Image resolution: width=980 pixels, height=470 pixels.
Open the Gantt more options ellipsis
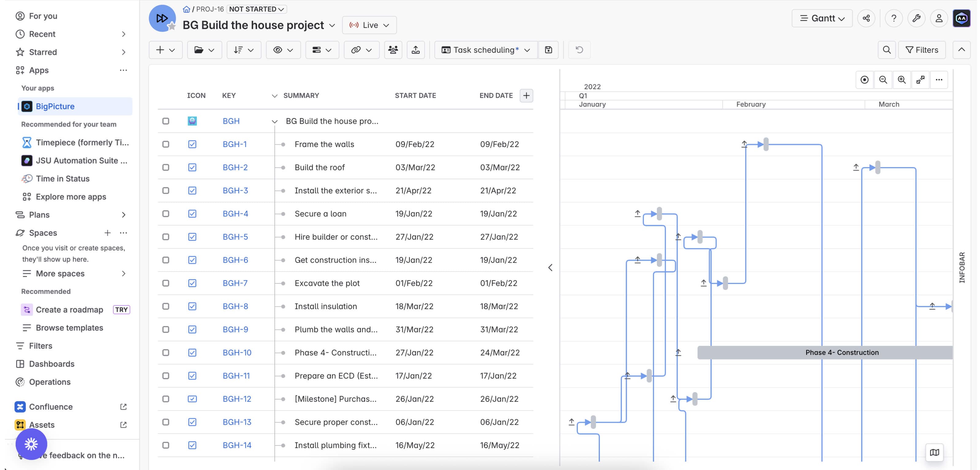939,80
